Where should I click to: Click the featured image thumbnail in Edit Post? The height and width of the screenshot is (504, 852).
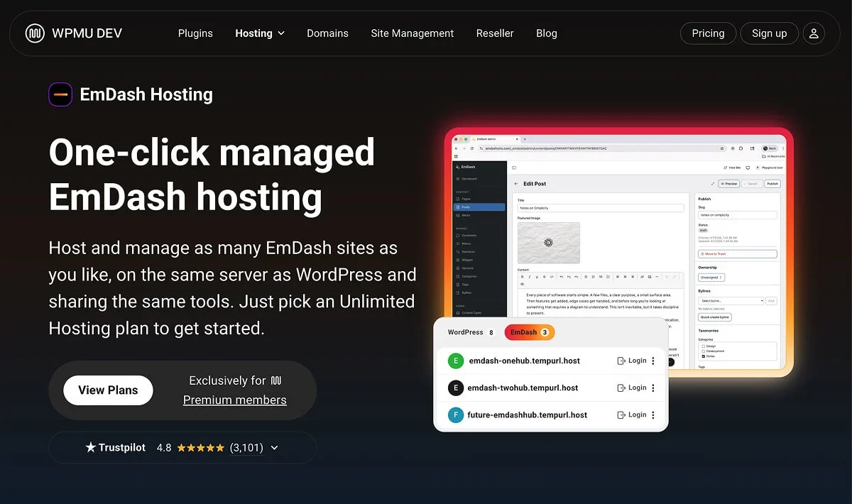click(548, 243)
